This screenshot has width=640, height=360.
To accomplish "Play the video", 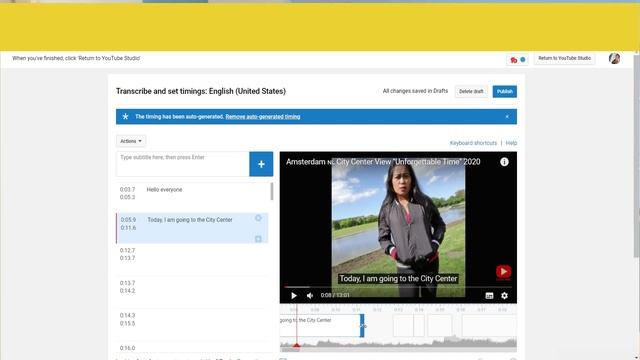I will (294, 296).
